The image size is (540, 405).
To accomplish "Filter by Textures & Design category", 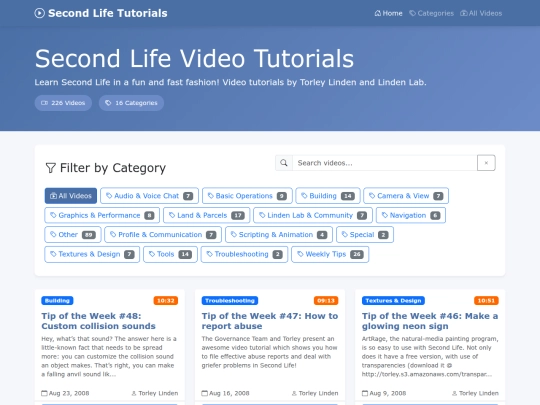I will pos(92,254).
